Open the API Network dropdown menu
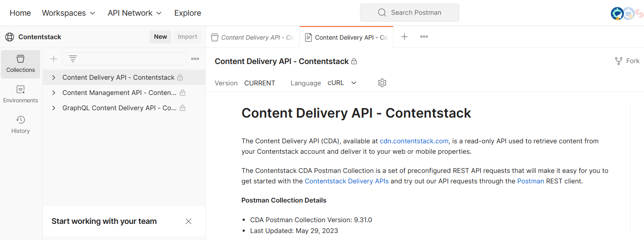Viewport: 644px width, 240px height. click(135, 13)
